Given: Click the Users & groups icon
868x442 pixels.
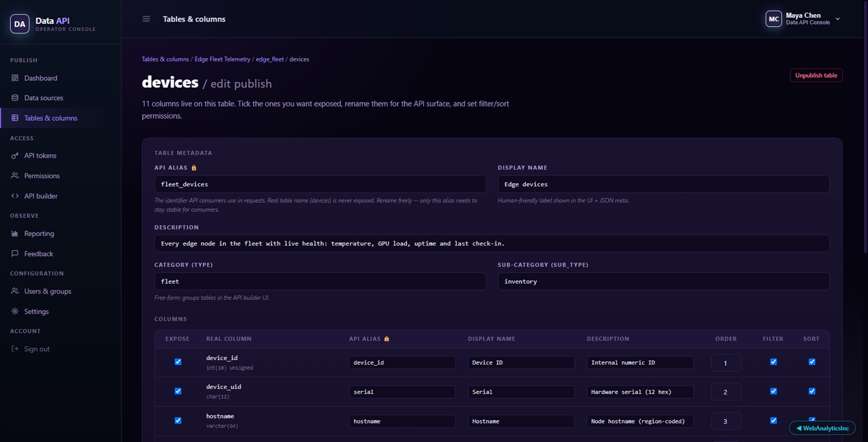Looking at the screenshot, I should click(15, 291).
